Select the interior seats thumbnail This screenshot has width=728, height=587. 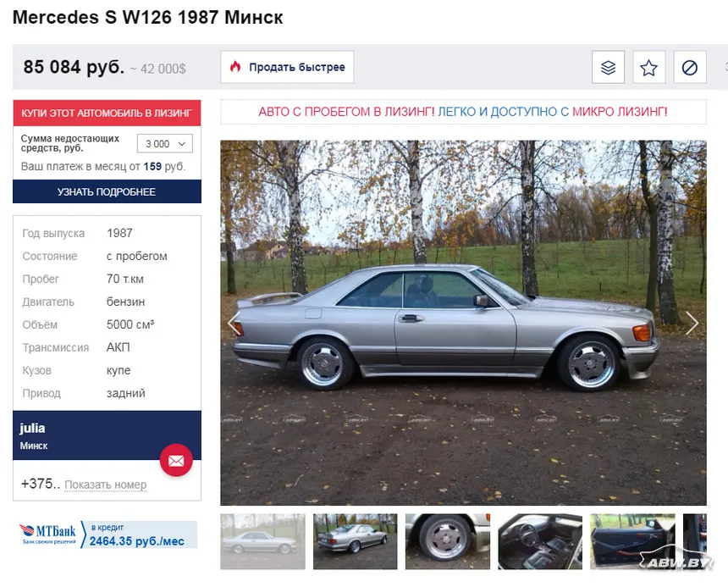(x=540, y=541)
